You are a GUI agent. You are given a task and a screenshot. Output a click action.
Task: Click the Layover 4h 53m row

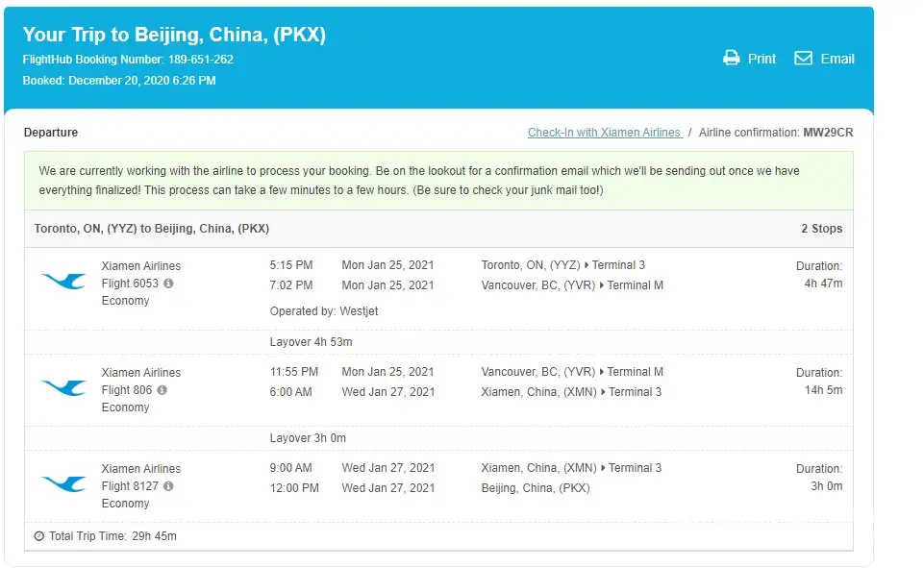(x=311, y=342)
